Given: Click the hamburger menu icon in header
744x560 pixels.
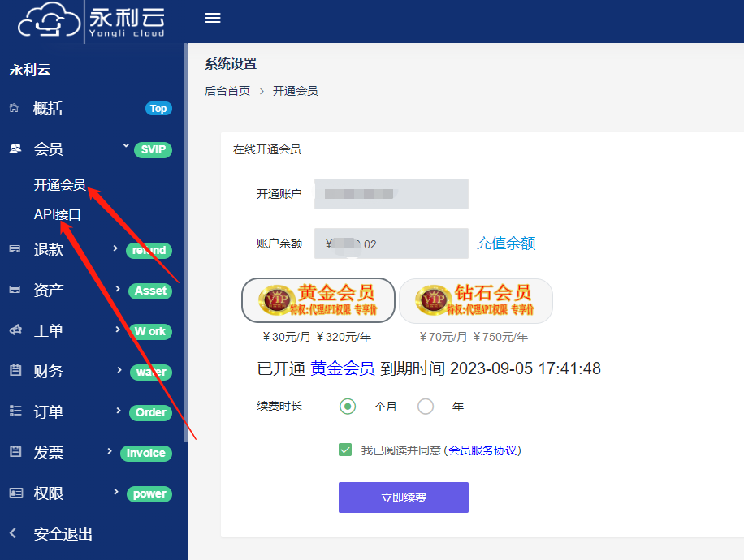Looking at the screenshot, I should [x=213, y=19].
